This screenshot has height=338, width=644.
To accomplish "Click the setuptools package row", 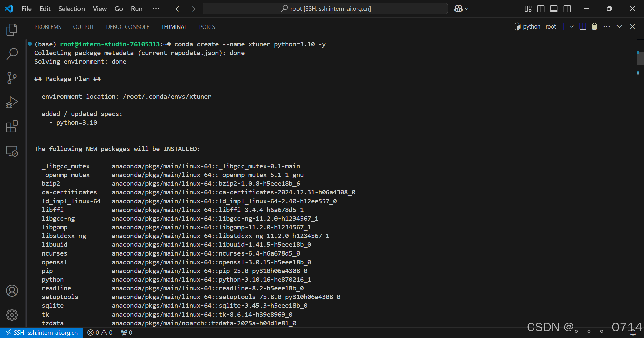I will (x=191, y=297).
